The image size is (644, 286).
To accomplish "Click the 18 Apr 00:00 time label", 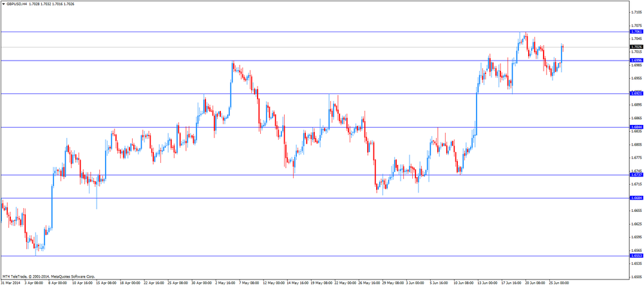I will coord(131,283).
